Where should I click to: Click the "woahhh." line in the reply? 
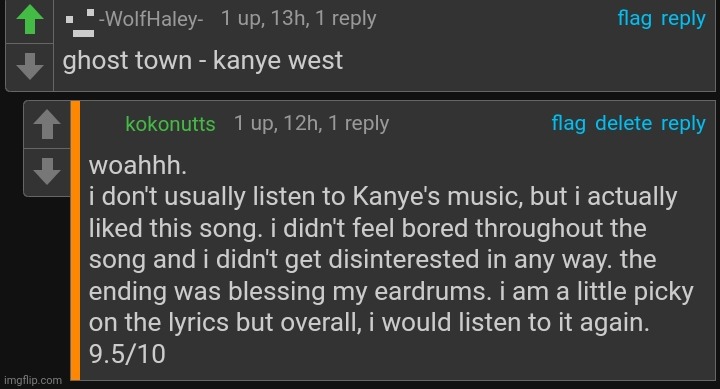tap(138, 165)
